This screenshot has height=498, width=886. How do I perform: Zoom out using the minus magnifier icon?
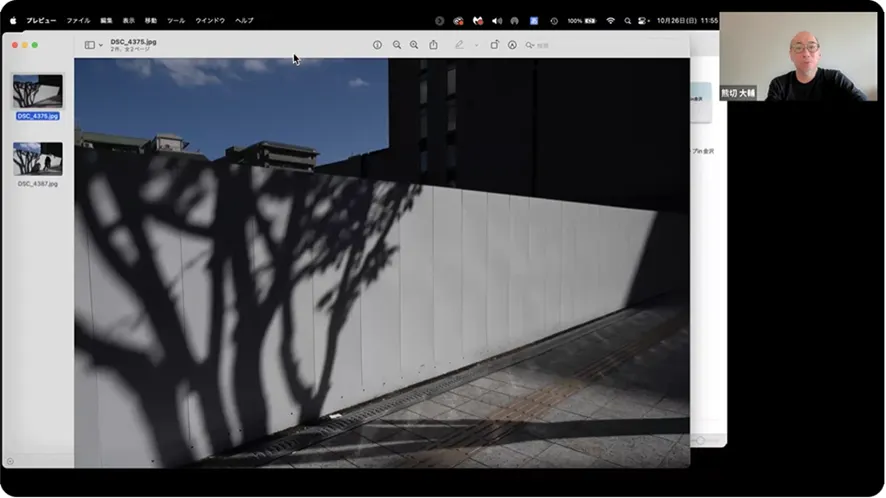(397, 45)
